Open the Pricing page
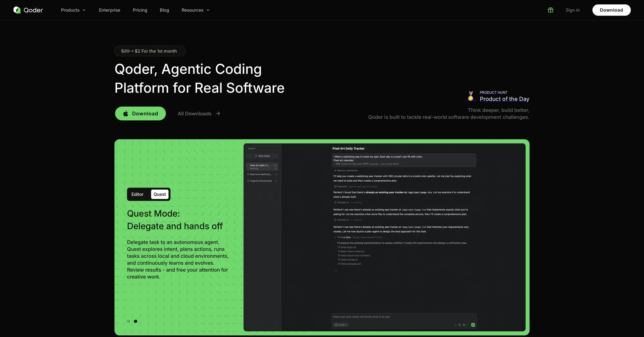 [x=140, y=10]
